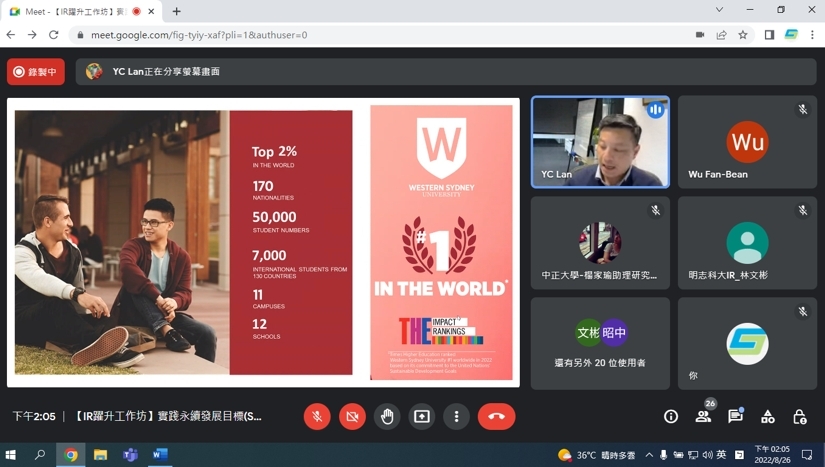Reload the Meet page
Screen dimensions: 825x467
tap(53, 35)
